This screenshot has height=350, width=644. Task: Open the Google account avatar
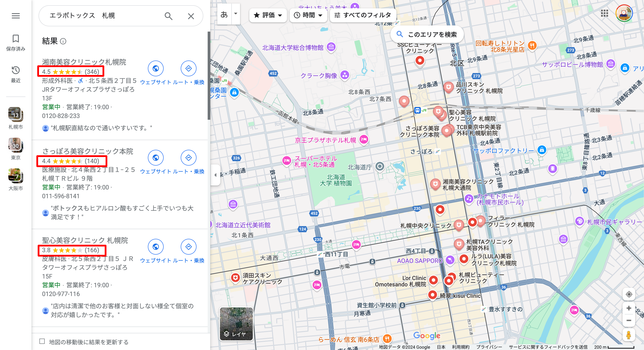624,13
